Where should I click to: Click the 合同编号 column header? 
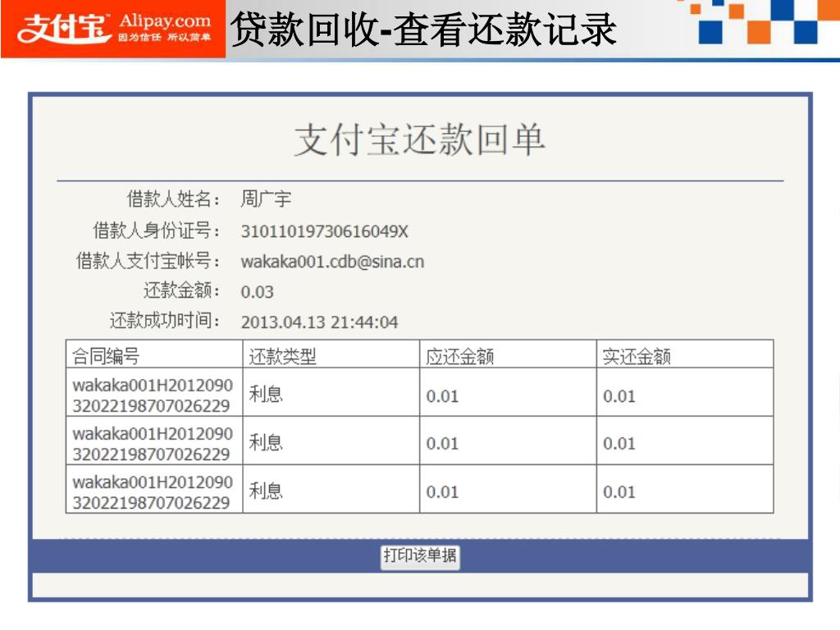click(154, 354)
